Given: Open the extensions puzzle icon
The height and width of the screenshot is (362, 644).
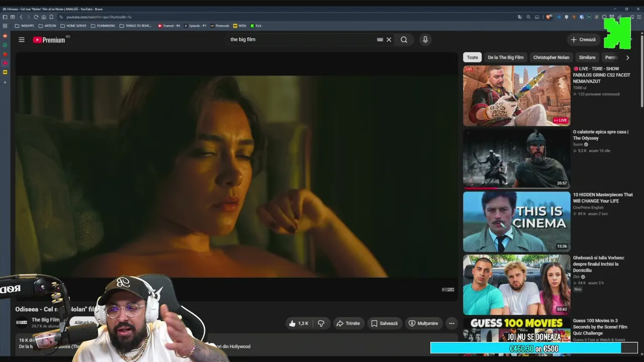Looking at the screenshot, I should click(604, 17).
